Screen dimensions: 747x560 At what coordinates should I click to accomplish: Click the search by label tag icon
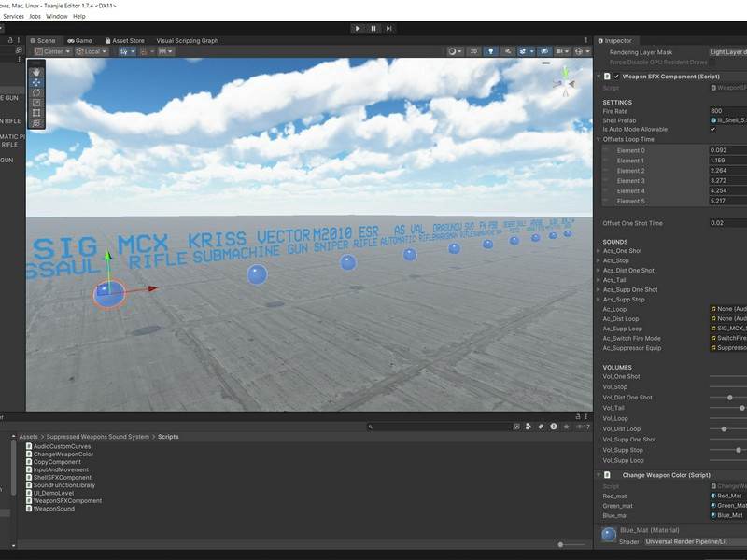click(541, 427)
